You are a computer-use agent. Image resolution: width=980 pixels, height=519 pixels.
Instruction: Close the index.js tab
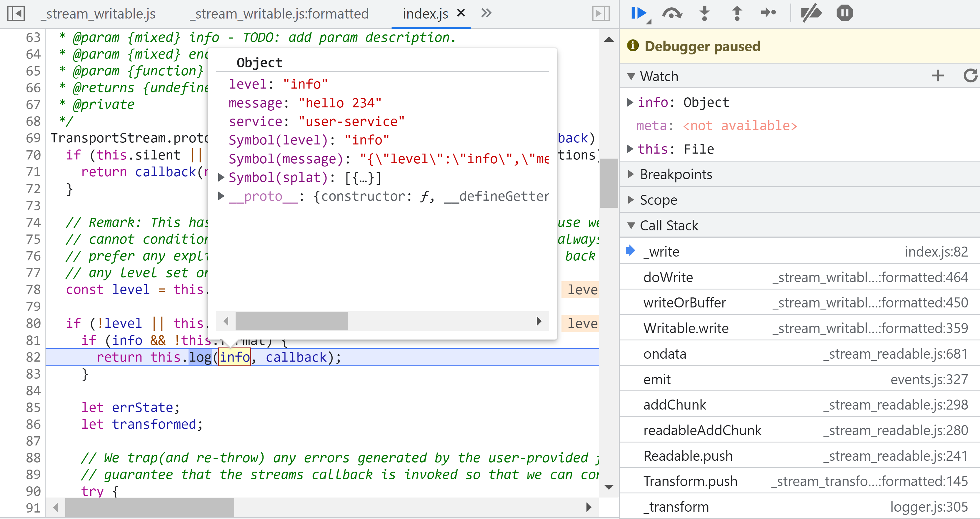(461, 13)
